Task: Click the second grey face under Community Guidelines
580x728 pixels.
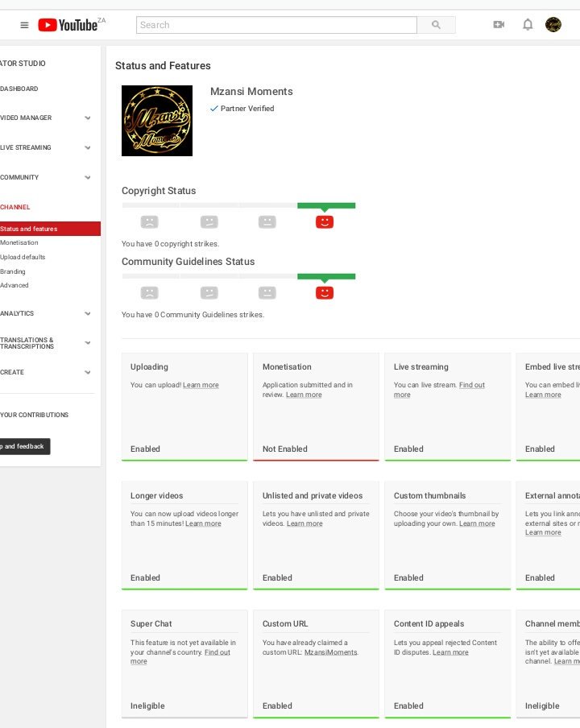Action: pyautogui.click(x=209, y=293)
